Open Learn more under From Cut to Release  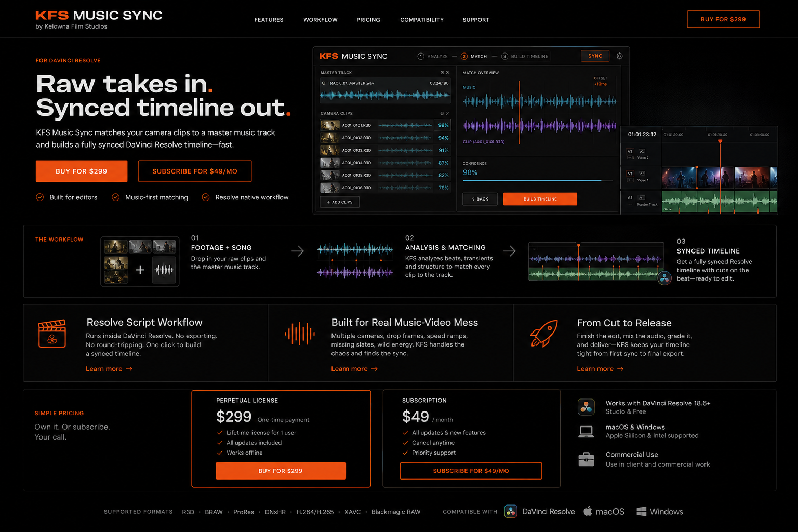click(x=600, y=369)
